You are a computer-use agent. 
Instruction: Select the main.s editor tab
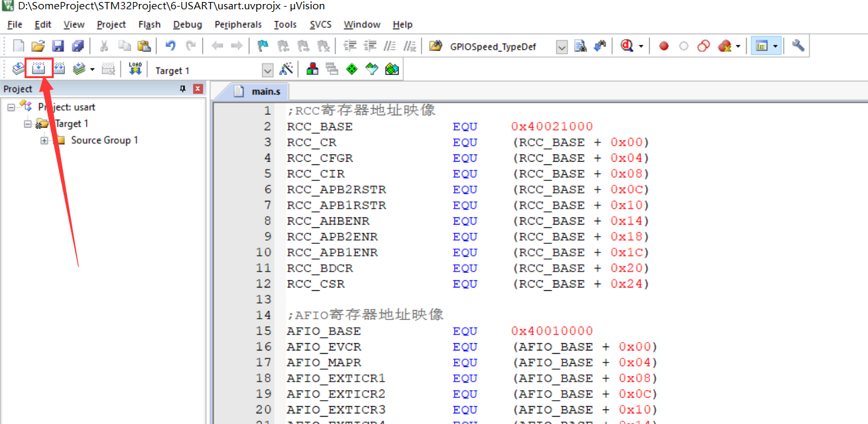[x=257, y=91]
